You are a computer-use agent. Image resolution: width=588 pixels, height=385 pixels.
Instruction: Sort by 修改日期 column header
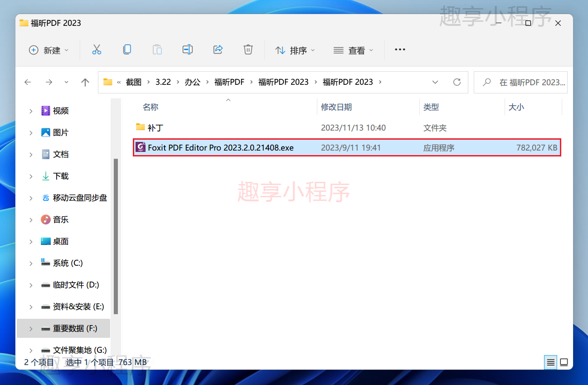(336, 107)
